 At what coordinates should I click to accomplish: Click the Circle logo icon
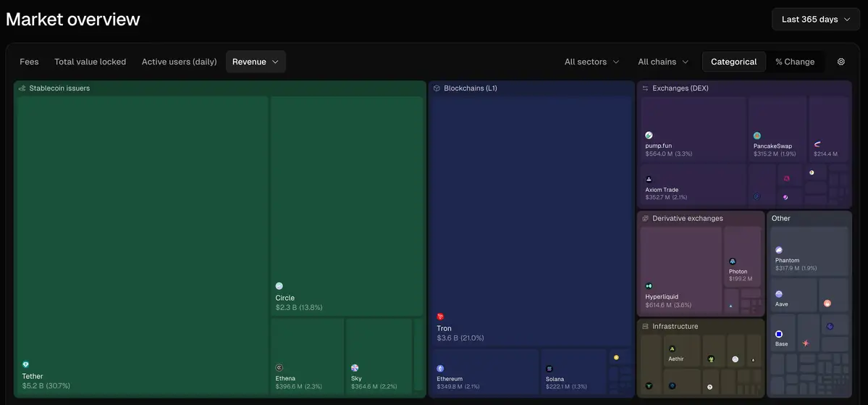279,286
